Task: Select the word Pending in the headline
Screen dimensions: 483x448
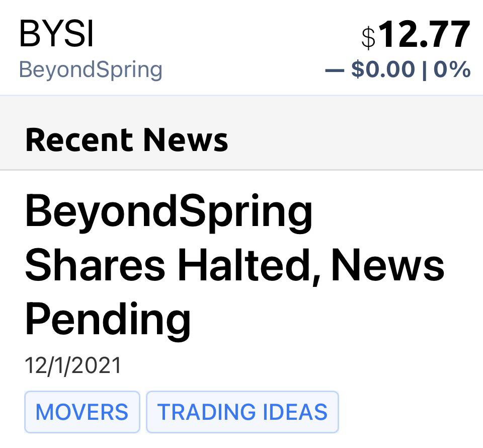Action: [108, 318]
